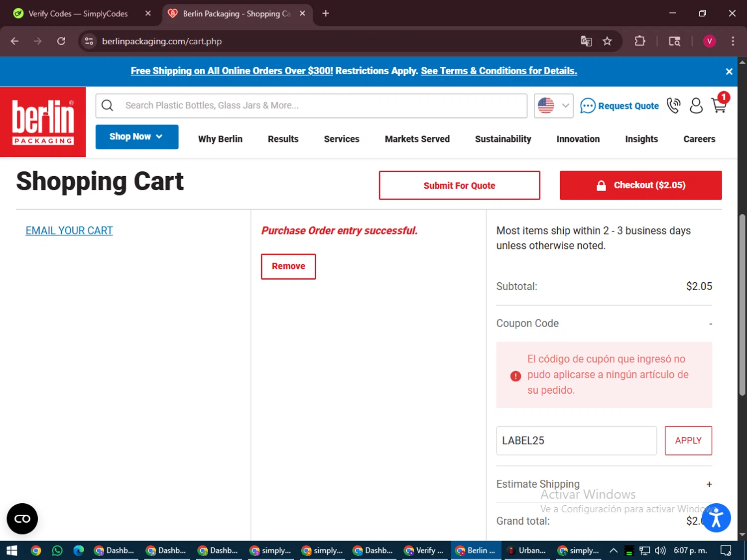Viewport: 747px width, 560px height.
Task: Open the volume control in system tray
Action: coord(660,551)
